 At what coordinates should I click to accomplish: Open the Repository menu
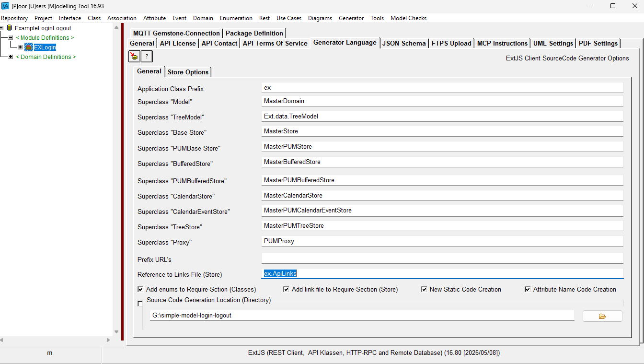coord(14,18)
